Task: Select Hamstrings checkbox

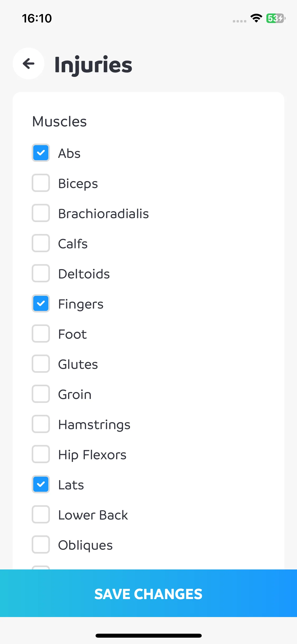Action: click(x=41, y=424)
